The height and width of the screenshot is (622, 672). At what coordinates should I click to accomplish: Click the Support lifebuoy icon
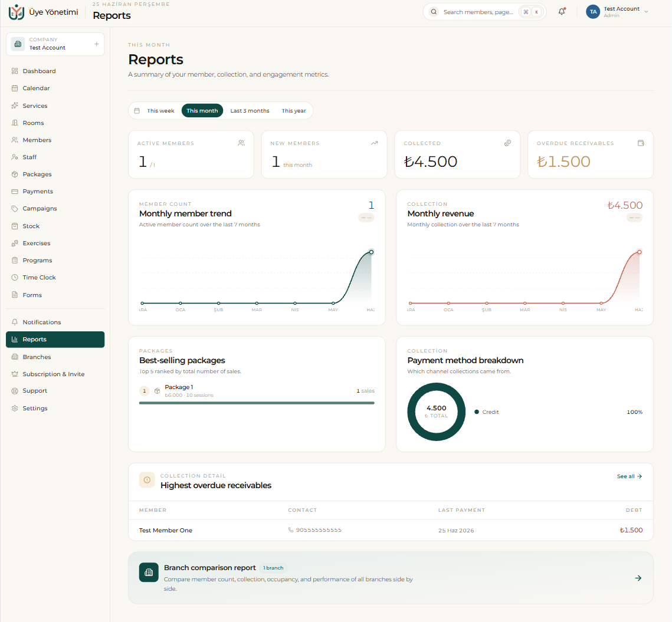click(15, 391)
